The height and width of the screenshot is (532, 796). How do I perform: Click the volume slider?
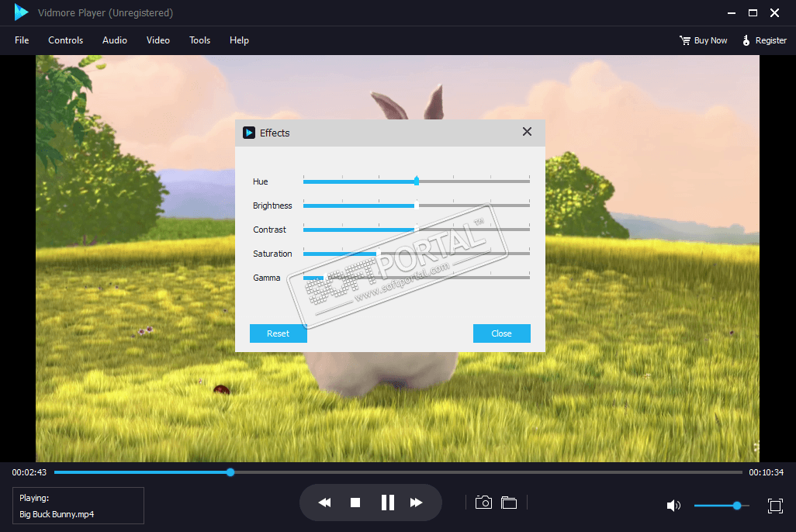[722, 506]
